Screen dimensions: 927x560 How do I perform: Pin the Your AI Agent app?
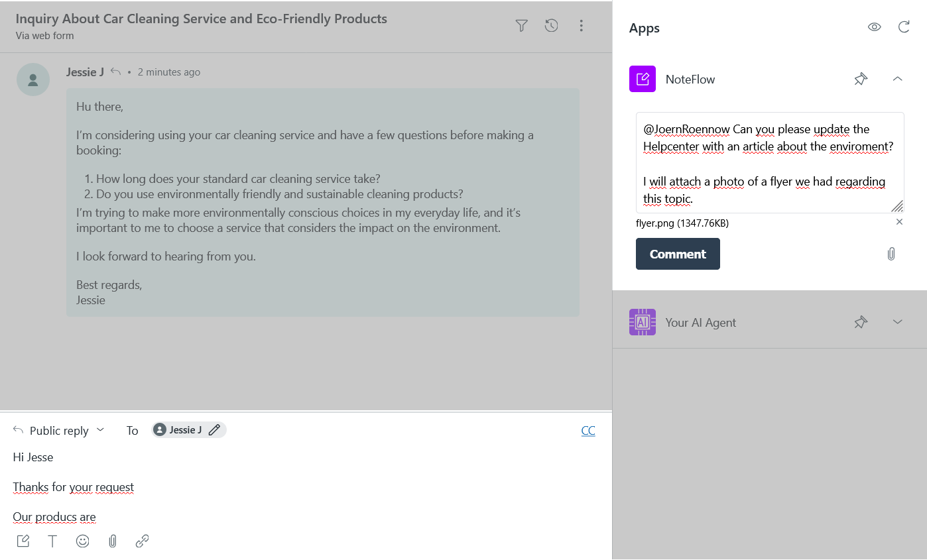pyautogui.click(x=861, y=321)
